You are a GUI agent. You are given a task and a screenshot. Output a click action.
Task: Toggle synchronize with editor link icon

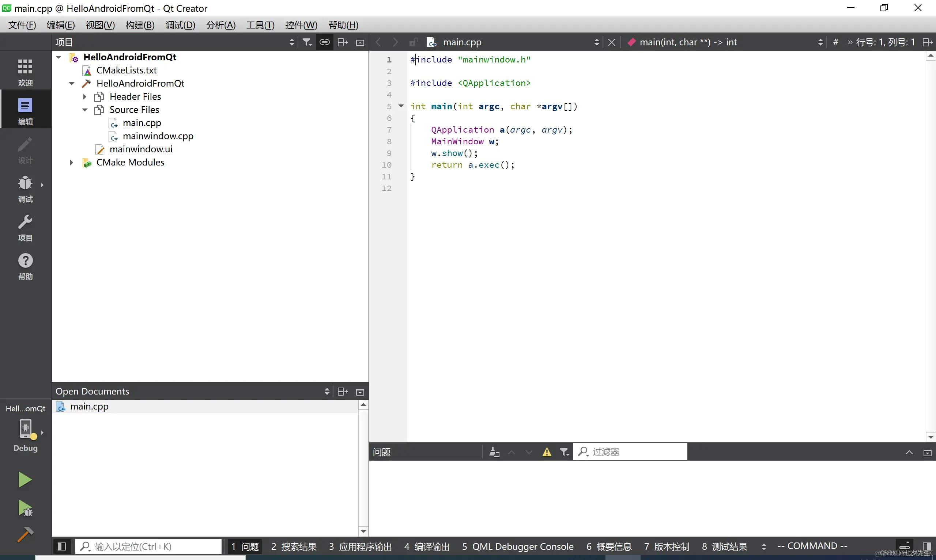[324, 42]
